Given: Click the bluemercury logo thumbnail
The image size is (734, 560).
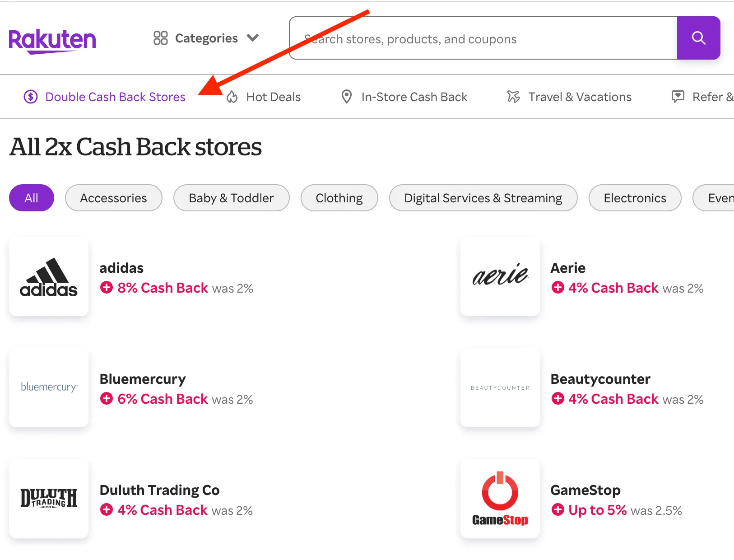Looking at the screenshot, I should tap(49, 387).
